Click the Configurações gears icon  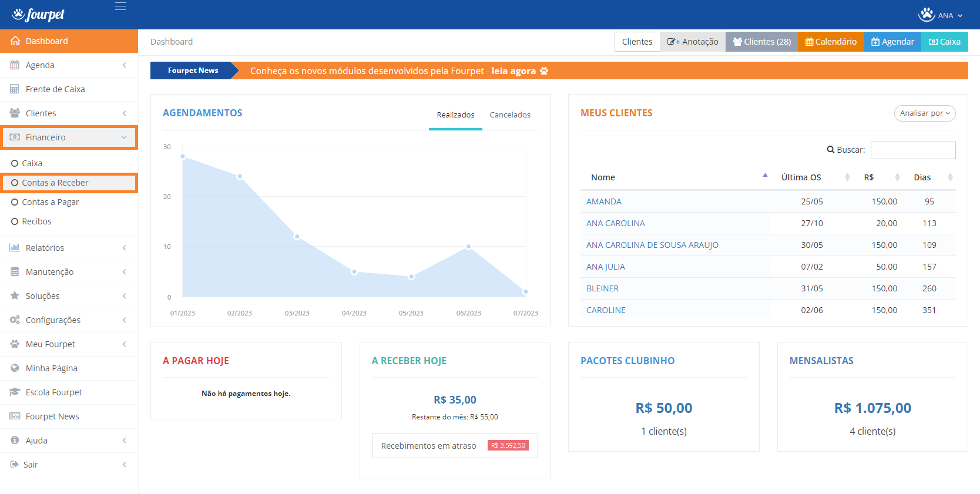(15, 320)
